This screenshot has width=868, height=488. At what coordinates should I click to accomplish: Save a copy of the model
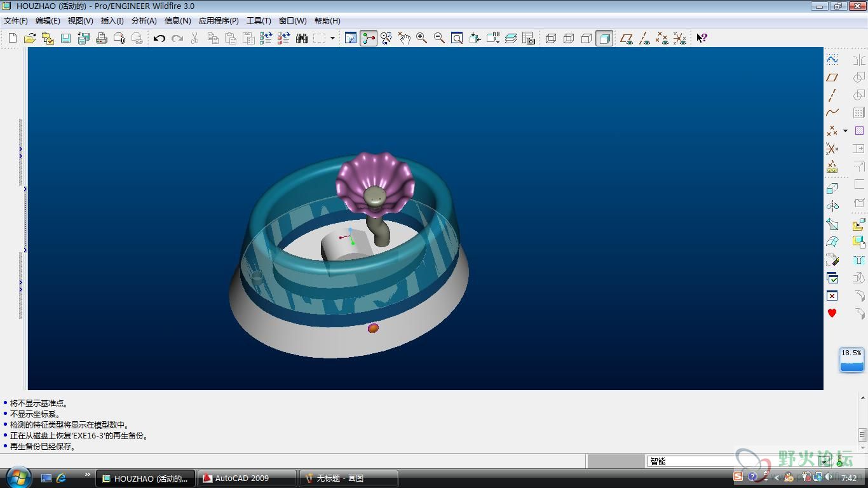pyautogui.click(x=83, y=38)
